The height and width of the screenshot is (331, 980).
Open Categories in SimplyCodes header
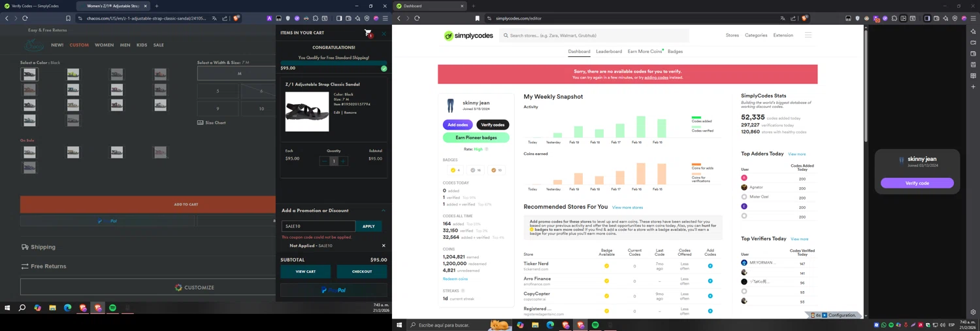pyautogui.click(x=756, y=35)
